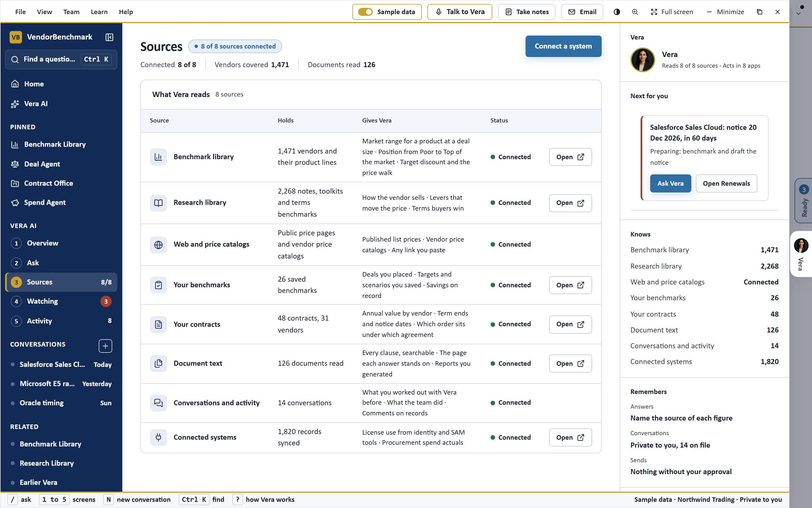
Task: Click the Email button
Action: 582,12
